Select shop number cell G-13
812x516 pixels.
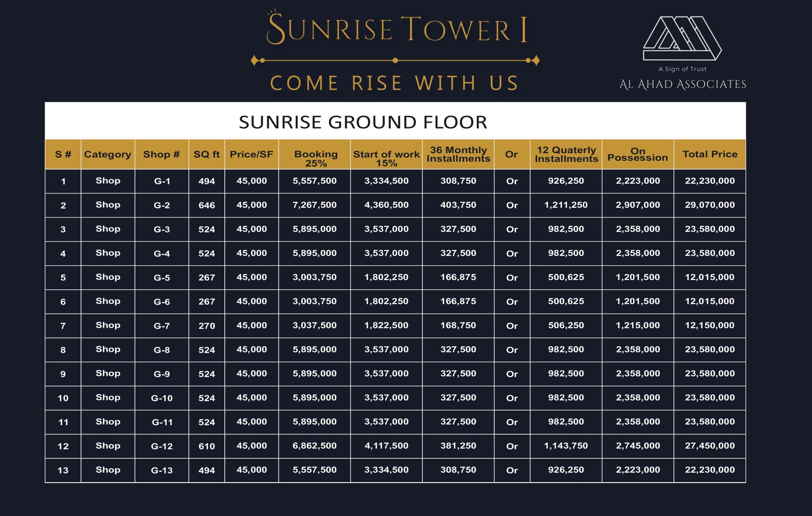pyautogui.click(x=162, y=470)
